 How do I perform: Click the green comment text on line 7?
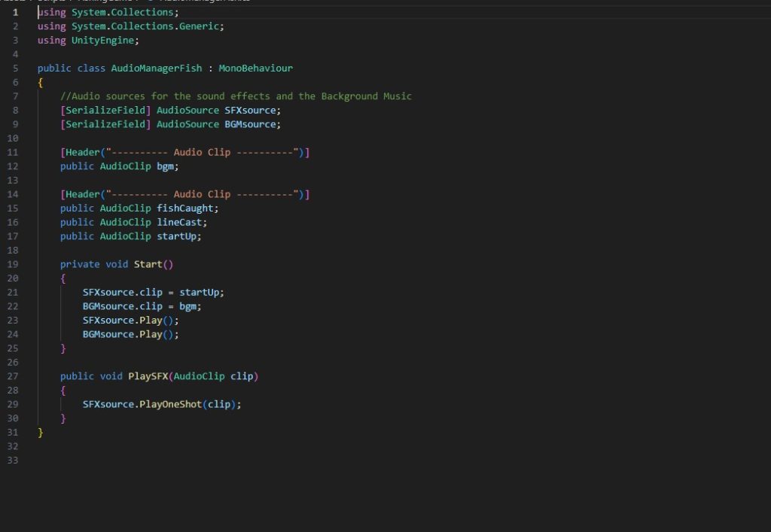click(236, 96)
